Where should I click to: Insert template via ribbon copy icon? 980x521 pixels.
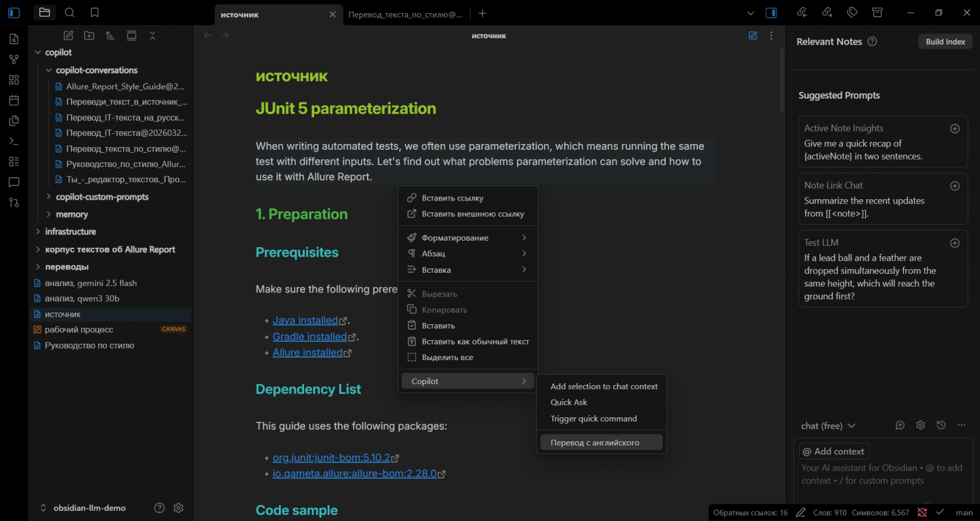pos(14,121)
